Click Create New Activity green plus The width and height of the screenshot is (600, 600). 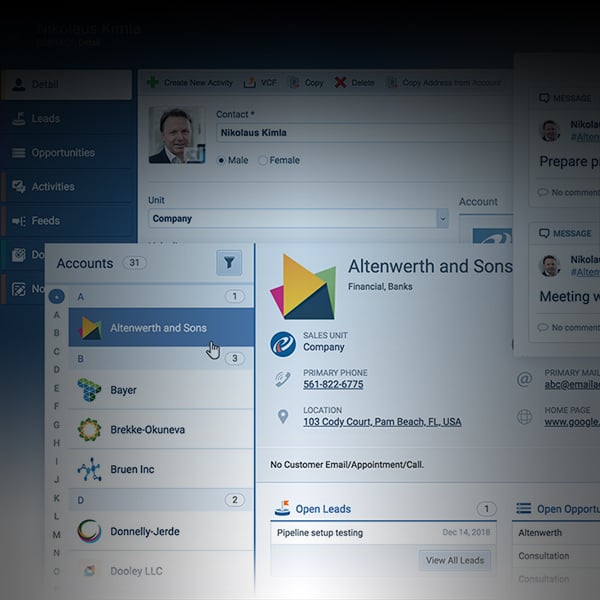tap(153, 82)
